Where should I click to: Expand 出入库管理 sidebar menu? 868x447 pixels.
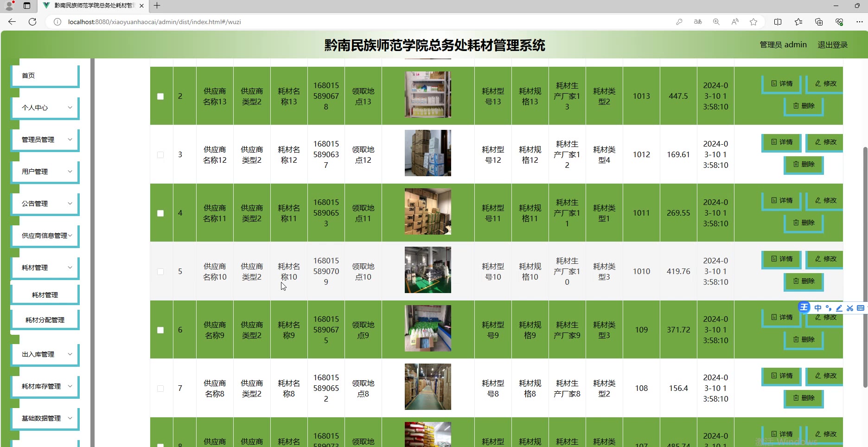45,354
